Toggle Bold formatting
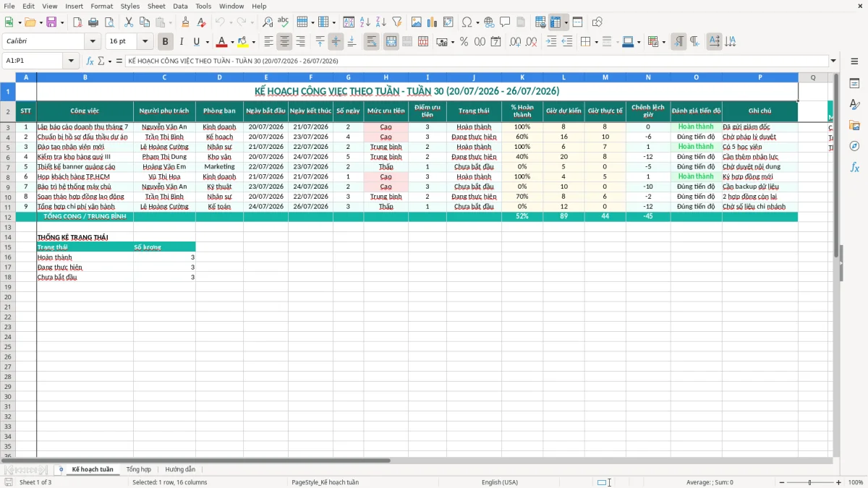The height and width of the screenshot is (488, 868). point(166,42)
